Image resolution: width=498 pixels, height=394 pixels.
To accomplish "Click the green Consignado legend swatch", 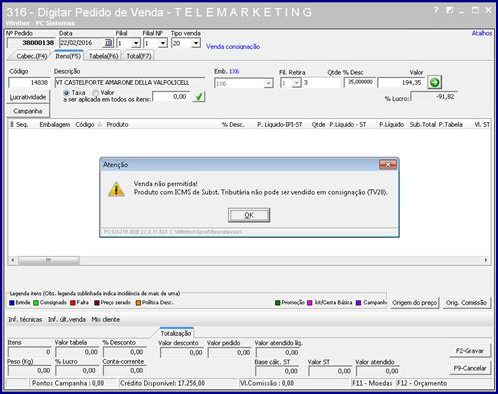I will point(36,303).
